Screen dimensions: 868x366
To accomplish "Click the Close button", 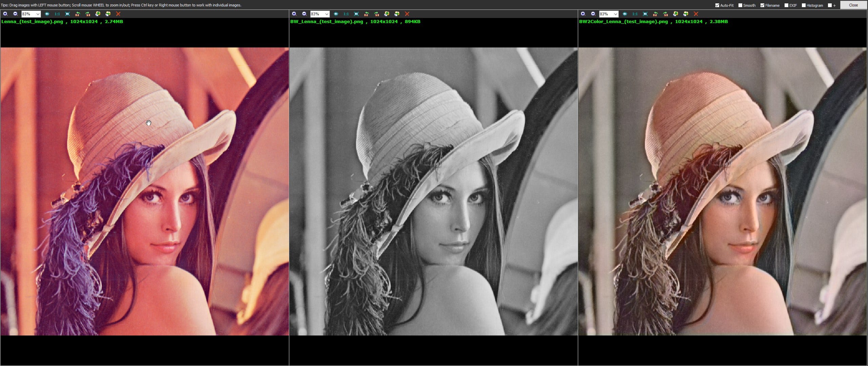I will 853,5.
